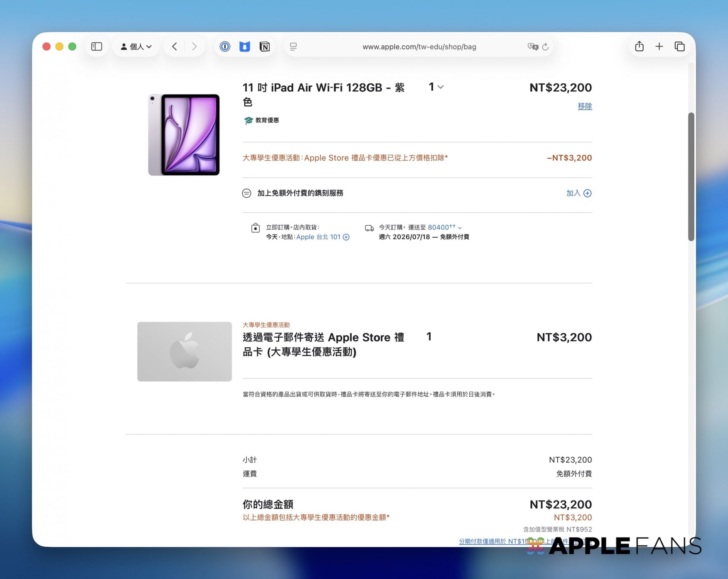The height and width of the screenshot is (579, 728).
Task: Translate the page with the translate icon
Action: 533,47
